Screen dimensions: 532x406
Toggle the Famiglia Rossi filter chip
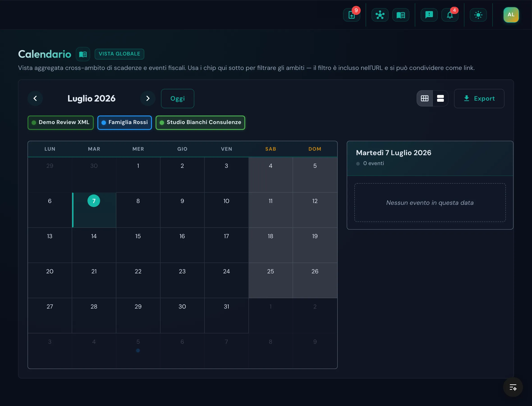pos(125,122)
